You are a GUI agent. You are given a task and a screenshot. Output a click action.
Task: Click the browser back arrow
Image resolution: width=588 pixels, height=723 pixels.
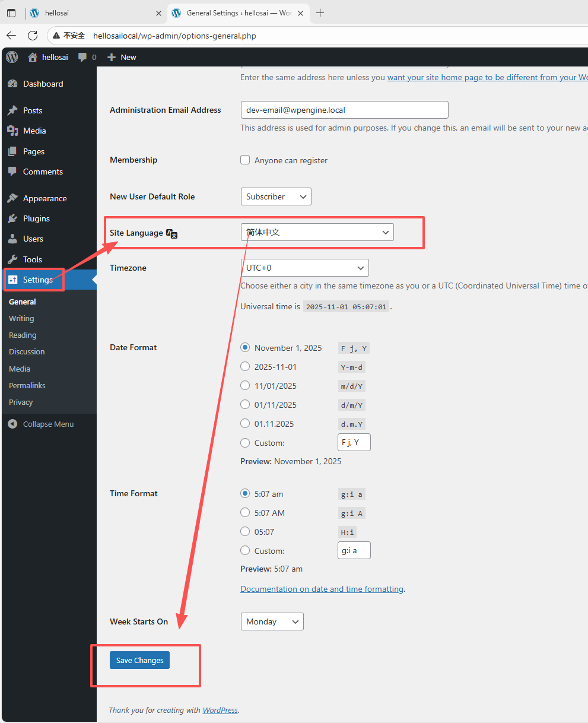coord(11,36)
